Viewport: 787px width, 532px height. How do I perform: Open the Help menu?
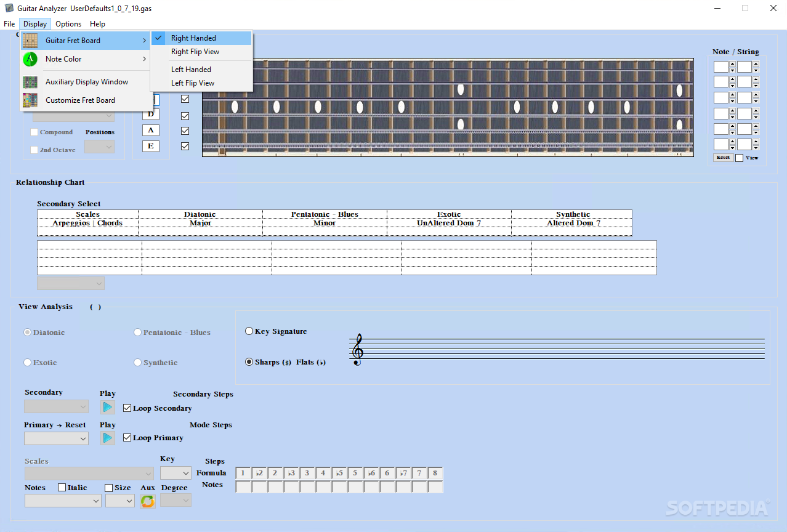[97, 24]
